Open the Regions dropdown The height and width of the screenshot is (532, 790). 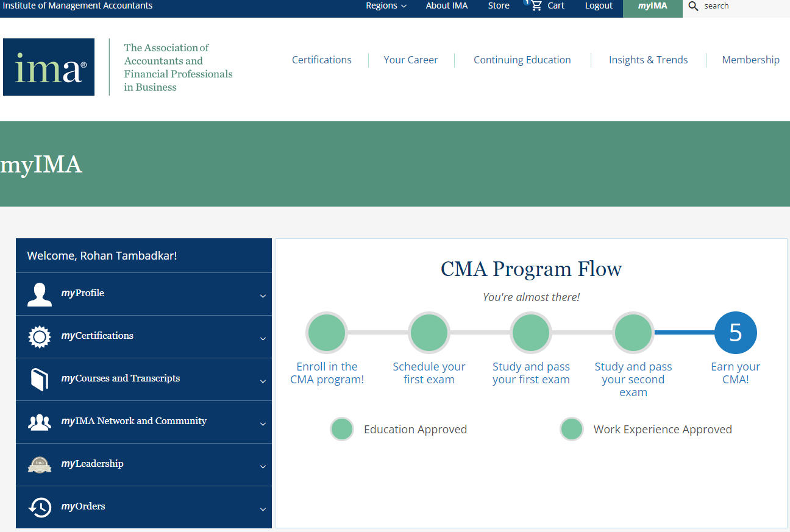tap(386, 6)
